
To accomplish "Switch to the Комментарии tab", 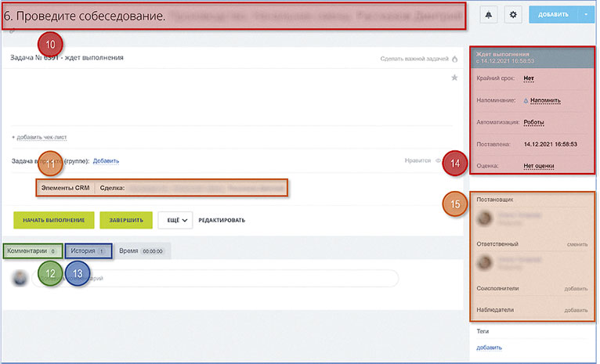I will [33, 251].
